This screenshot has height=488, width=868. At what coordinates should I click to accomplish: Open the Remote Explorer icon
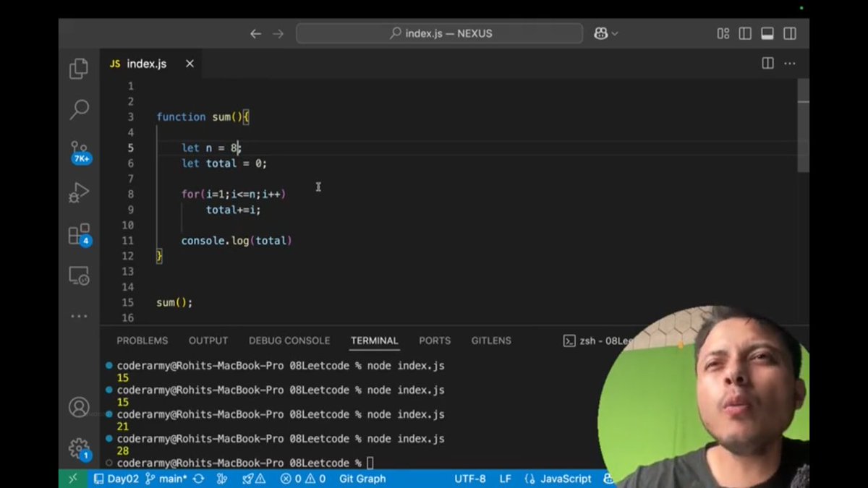click(80, 275)
